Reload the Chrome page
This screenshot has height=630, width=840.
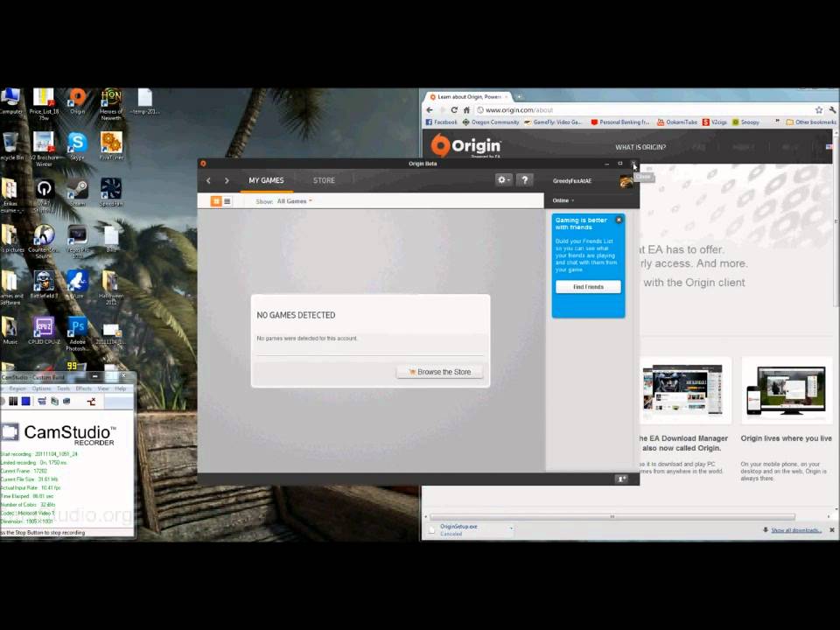click(454, 110)
